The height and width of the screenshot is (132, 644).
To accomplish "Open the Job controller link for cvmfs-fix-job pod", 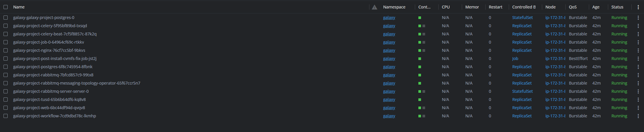I will pyautogui.click(x=515, y=59).
